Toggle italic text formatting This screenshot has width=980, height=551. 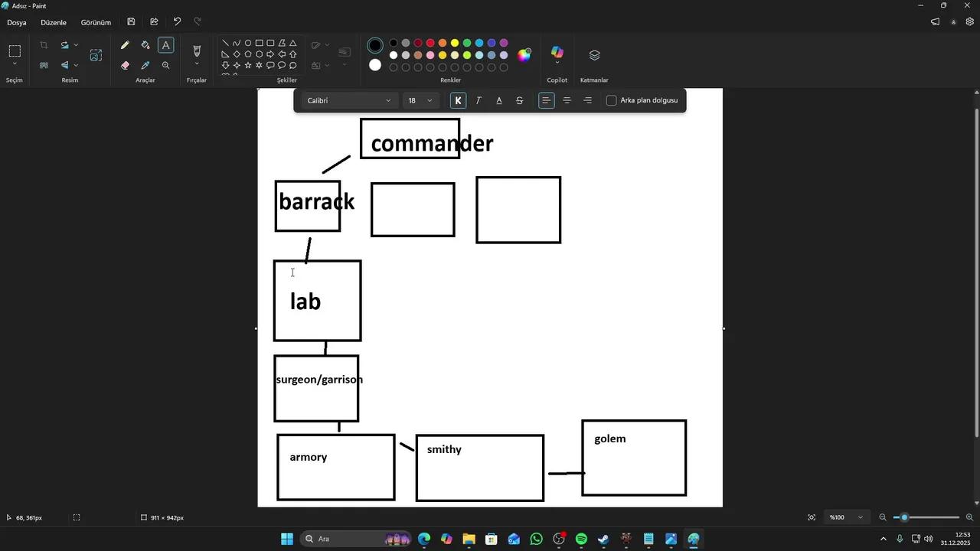point(479,100)
